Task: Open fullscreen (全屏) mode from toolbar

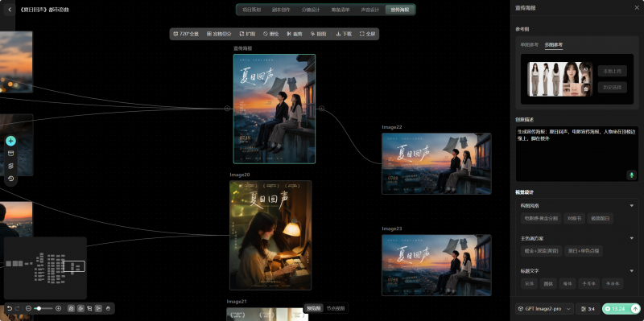Action: tap(368, 34)
